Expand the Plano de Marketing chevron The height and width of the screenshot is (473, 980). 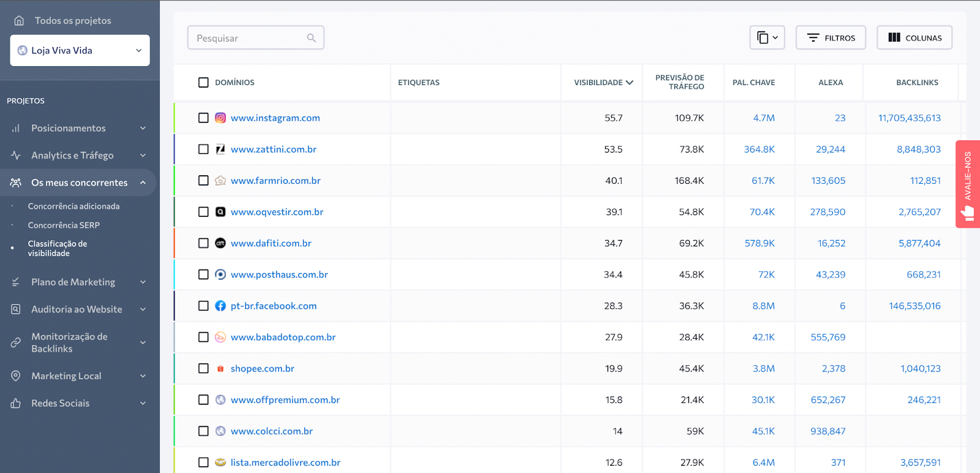click(143, 282)
